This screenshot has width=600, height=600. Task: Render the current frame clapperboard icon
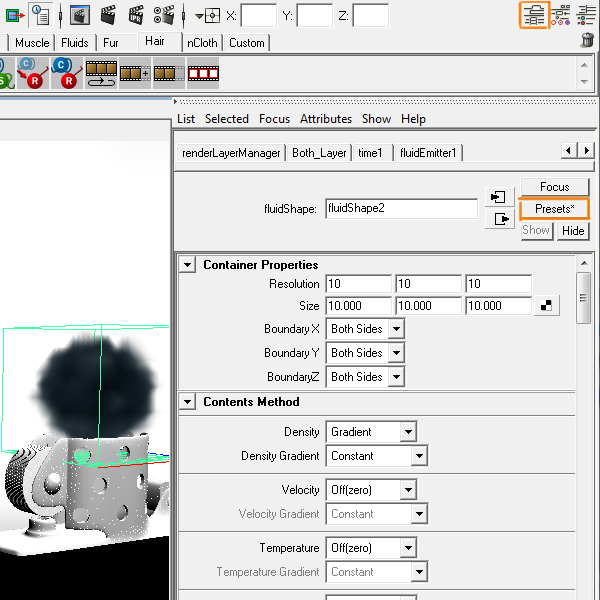(108, 15)
